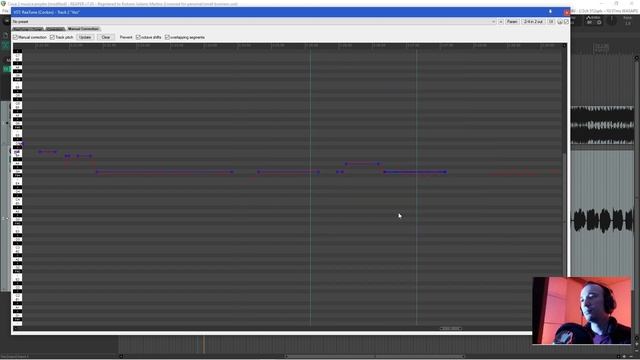This screenshot has height=360, width=640.
Task: Click the webcam overlay thumbnail
Action: pos(582,310)
